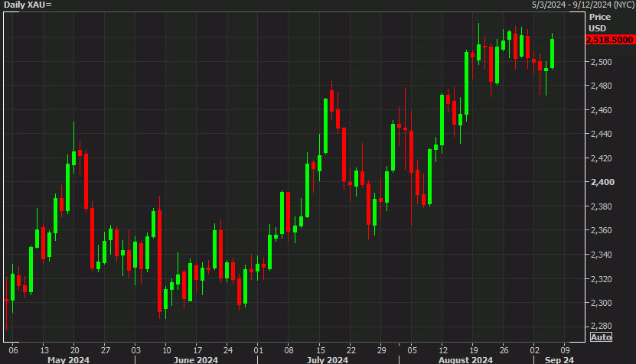
Task: Click the 17 date tick in June
Action: click(x=197, y=350)
